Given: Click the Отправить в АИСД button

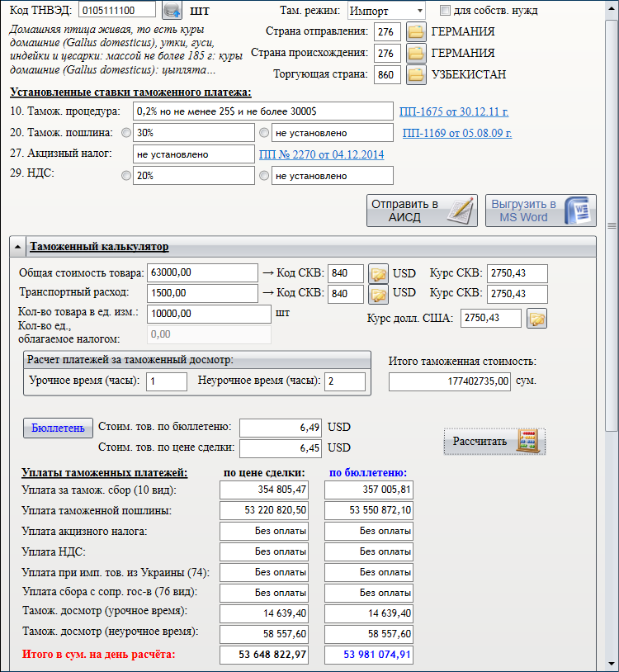Looking at the screenshot, I should point(422,211).
